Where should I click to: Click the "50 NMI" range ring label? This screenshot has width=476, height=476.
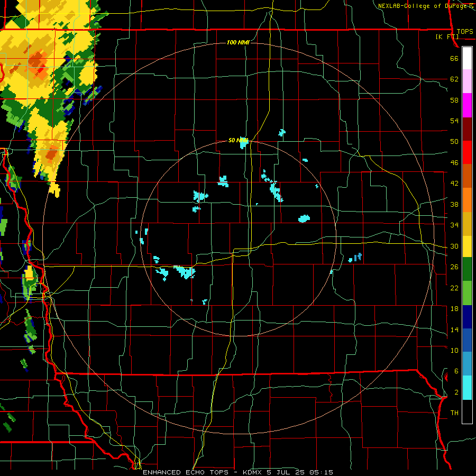click(x=238, y=140)
